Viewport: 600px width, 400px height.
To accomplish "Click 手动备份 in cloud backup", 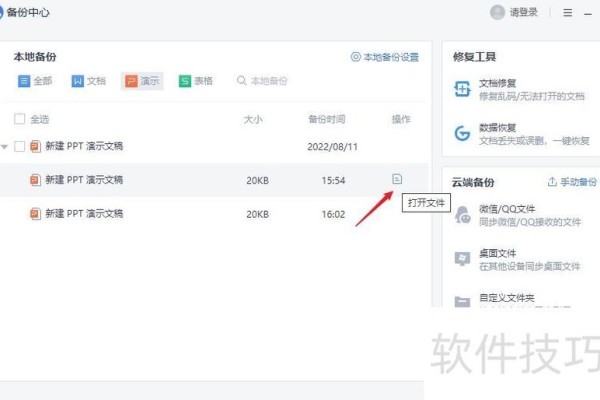I will pos(572,182).
